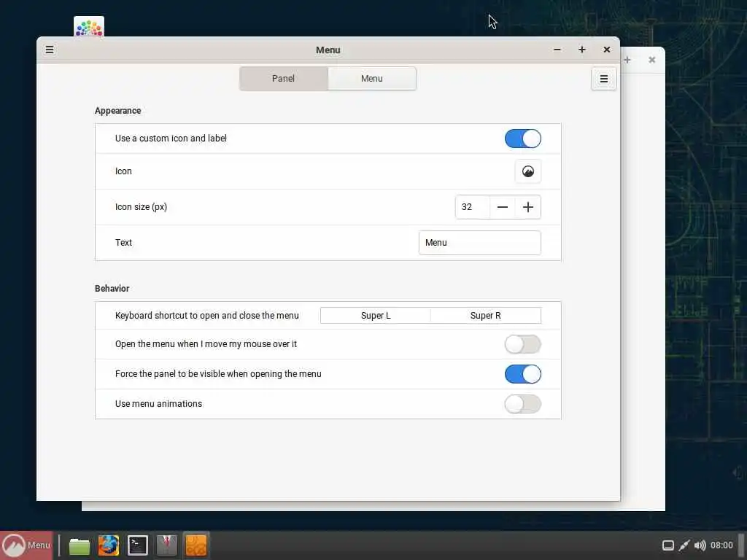Open the Menu button on the panel
Image resolution: width=747 pixels, height=560 pixels.
click(x=26, y=545)
